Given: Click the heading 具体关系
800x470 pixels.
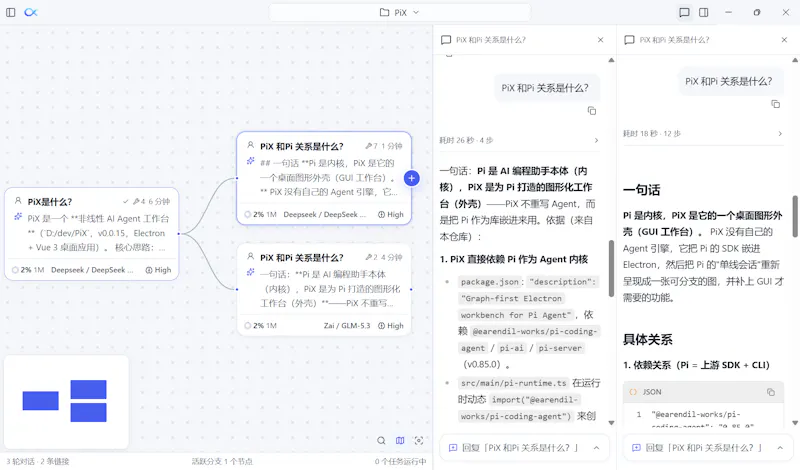Looking at the screenshot, I should tap(647, 339).
